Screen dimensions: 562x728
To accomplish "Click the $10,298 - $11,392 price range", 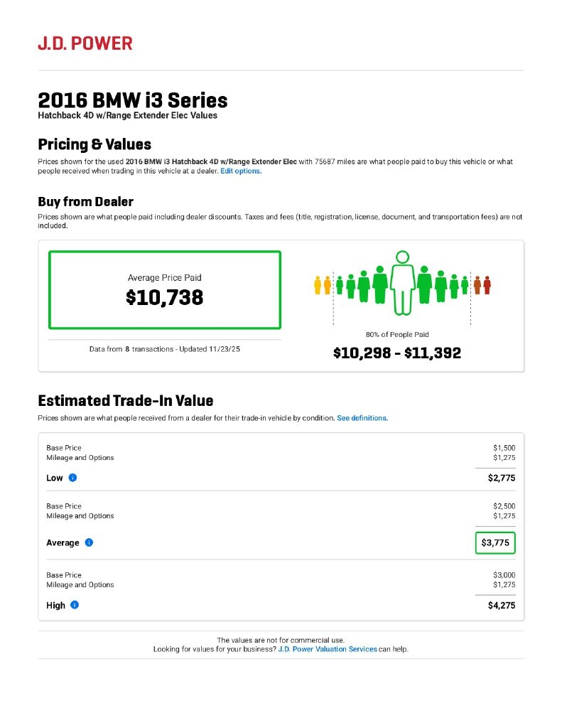I will [x=397, y=353].
